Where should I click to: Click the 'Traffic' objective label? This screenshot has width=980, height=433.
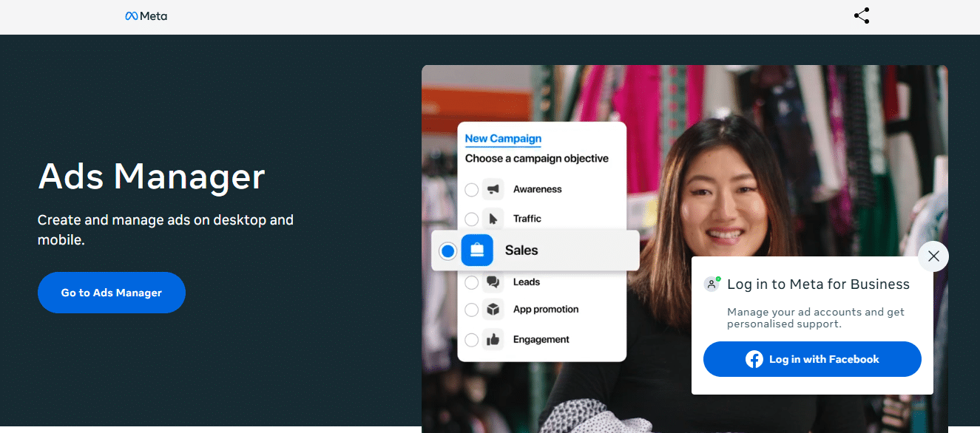tap(527, 219)
